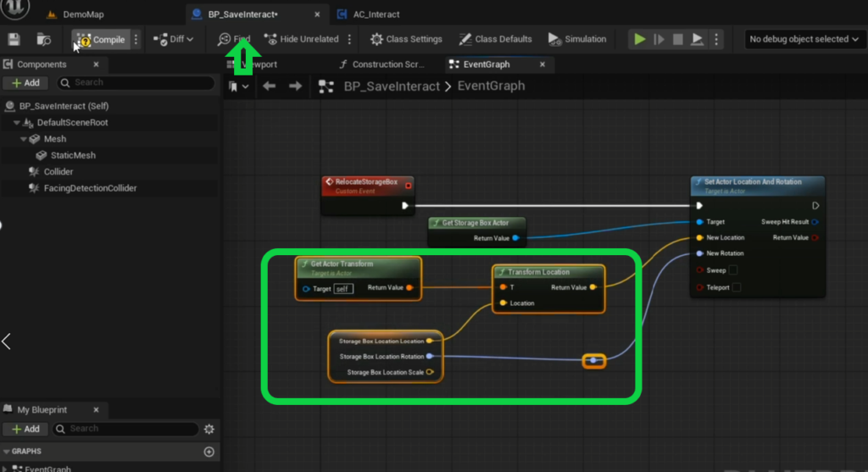
Task: Click the Browse to asset icon
Action: point(44,39)
